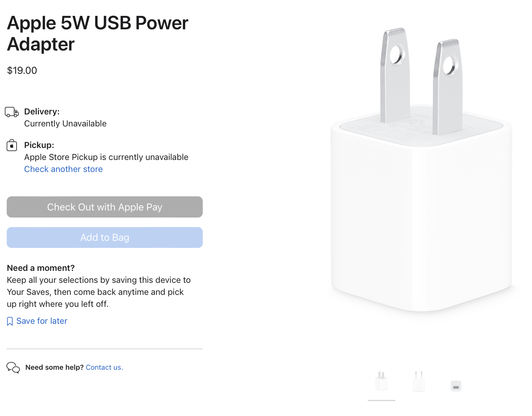Click the Pickup: heading label
Image resolution: width=532 pixels, height=416 pixels.
coord(39,145)
